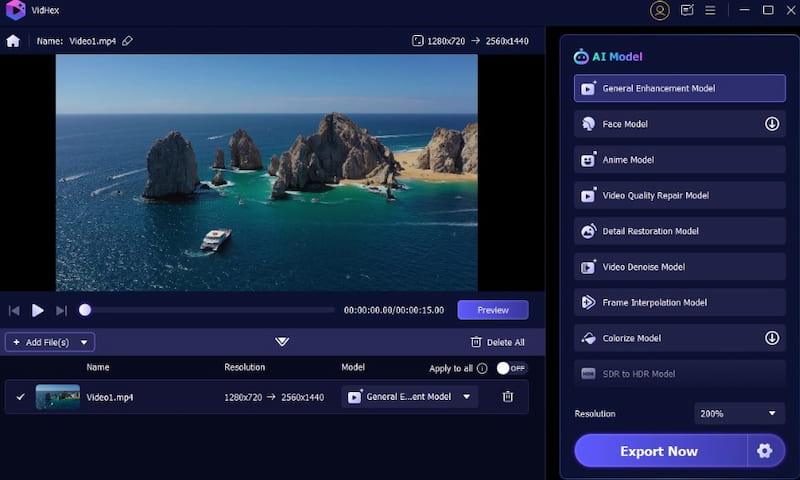Click the Video1.mp4 thumbnail in list

click(x=58, y=397)
